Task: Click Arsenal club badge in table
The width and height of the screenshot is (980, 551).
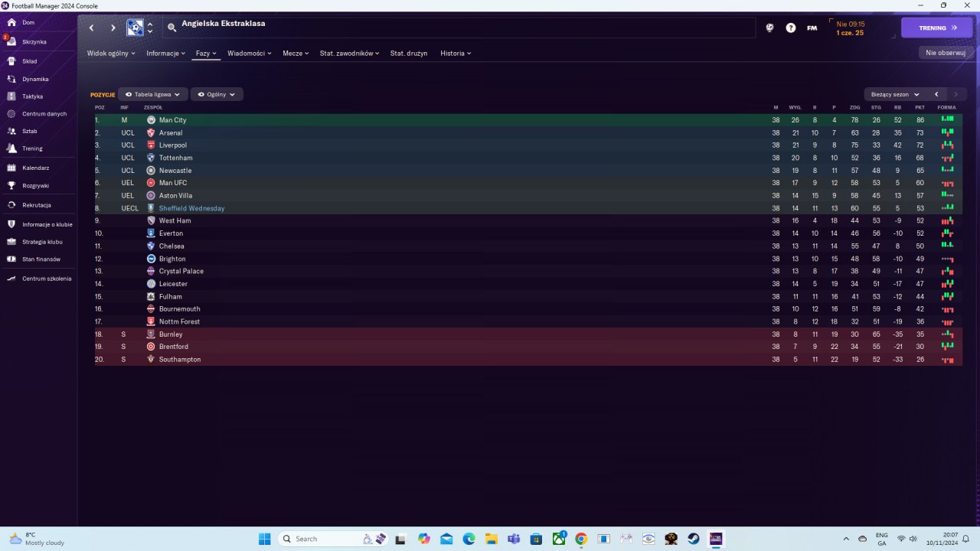Action: [151, 132]
